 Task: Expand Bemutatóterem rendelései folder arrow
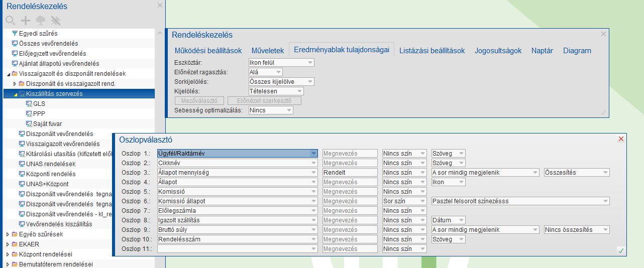pos(8,264)
